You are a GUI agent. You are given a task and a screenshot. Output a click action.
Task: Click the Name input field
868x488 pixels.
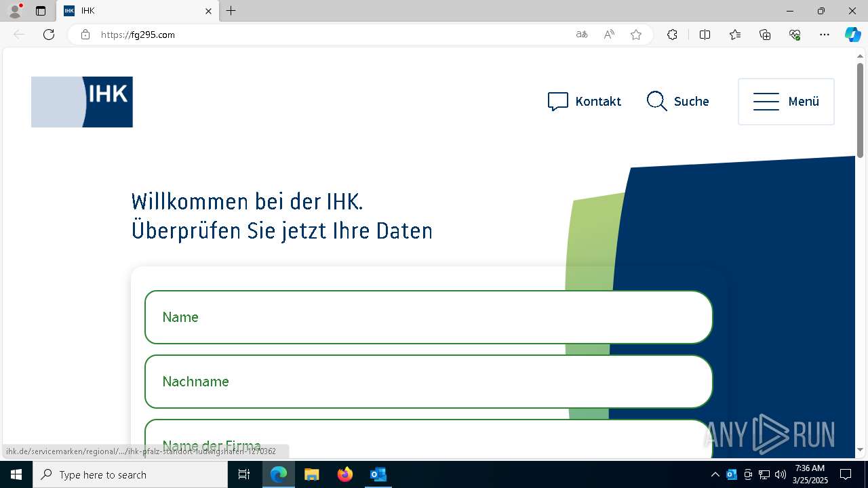429,317
